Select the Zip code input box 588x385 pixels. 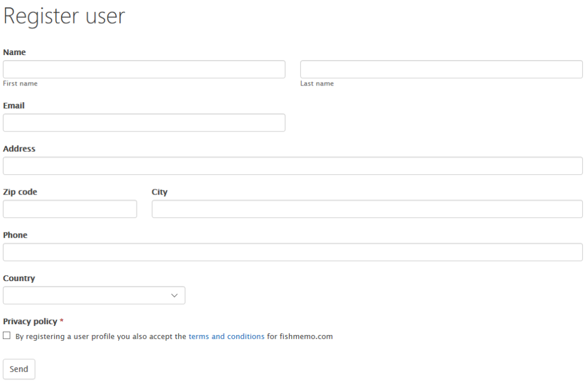pos(70,209)
